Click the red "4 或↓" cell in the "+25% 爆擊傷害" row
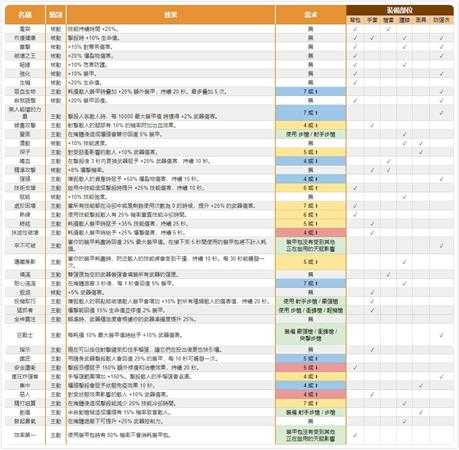The width and height of the screenshot is (459, 450). pyautogui.click(x=311, y=232)
